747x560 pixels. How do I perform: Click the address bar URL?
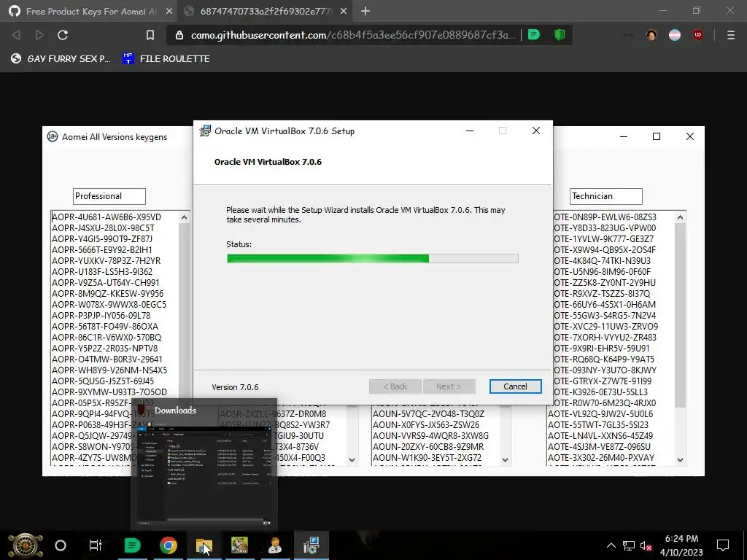coord(352,35)
